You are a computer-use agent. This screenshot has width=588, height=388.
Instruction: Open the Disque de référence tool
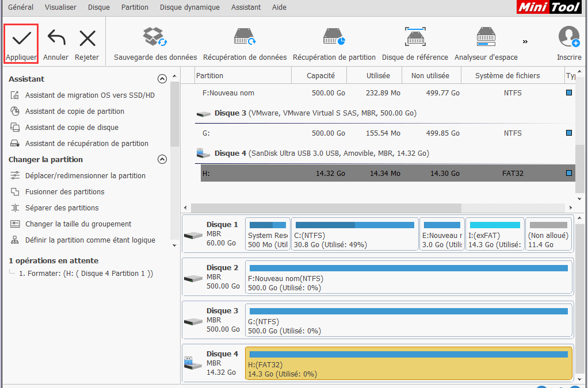(x=415, y=36)
